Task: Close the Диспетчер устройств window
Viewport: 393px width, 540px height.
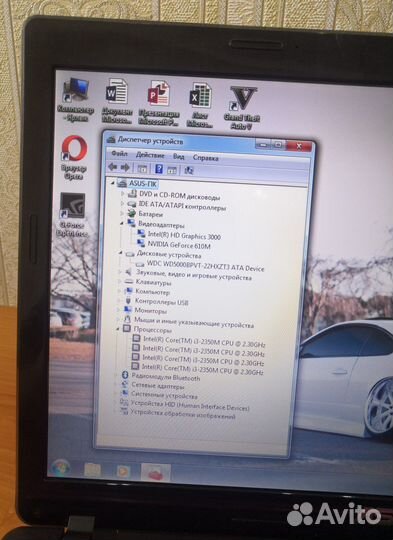Action: pos(299,146)
